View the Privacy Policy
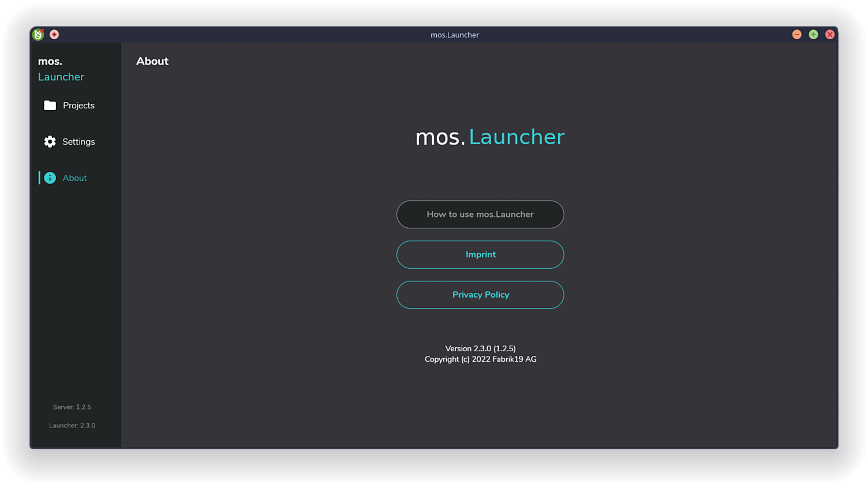868x488 pixels. [x=480, y=295]
